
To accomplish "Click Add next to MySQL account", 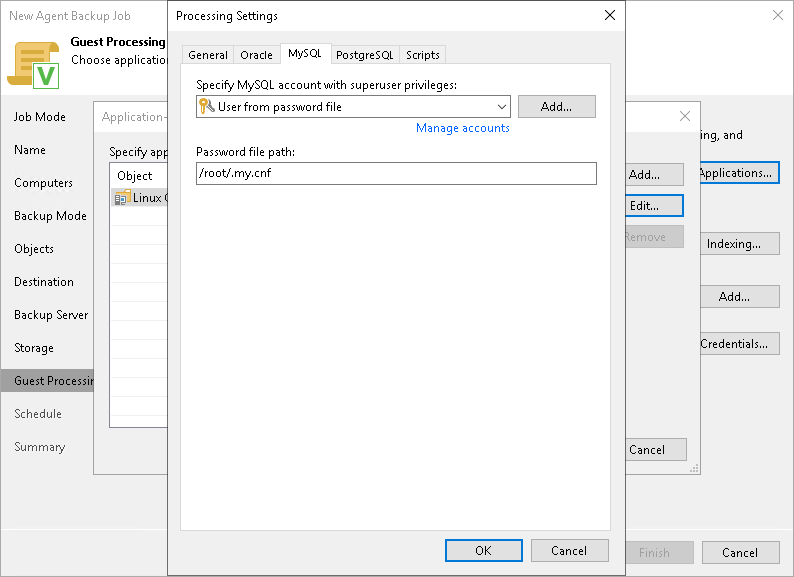I will (x=557, y=106).
